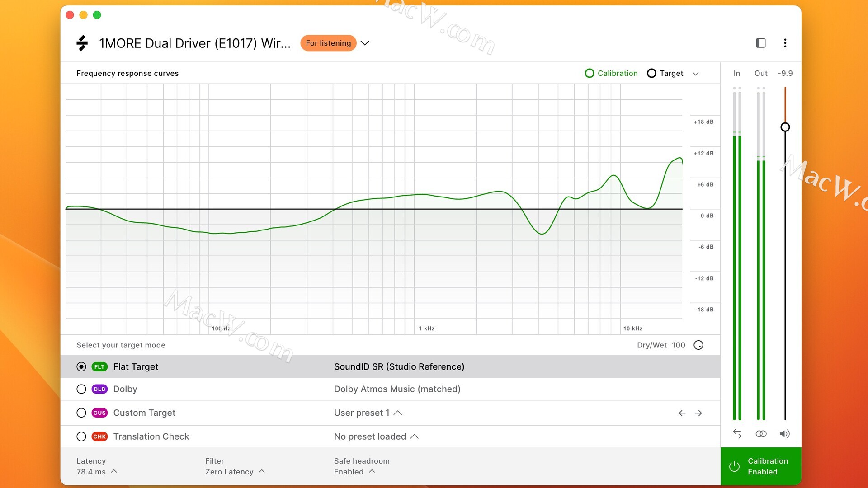Select the Custom Target radio button
Image resolution: width=868 pixels, height=488 pixels.
81,413
